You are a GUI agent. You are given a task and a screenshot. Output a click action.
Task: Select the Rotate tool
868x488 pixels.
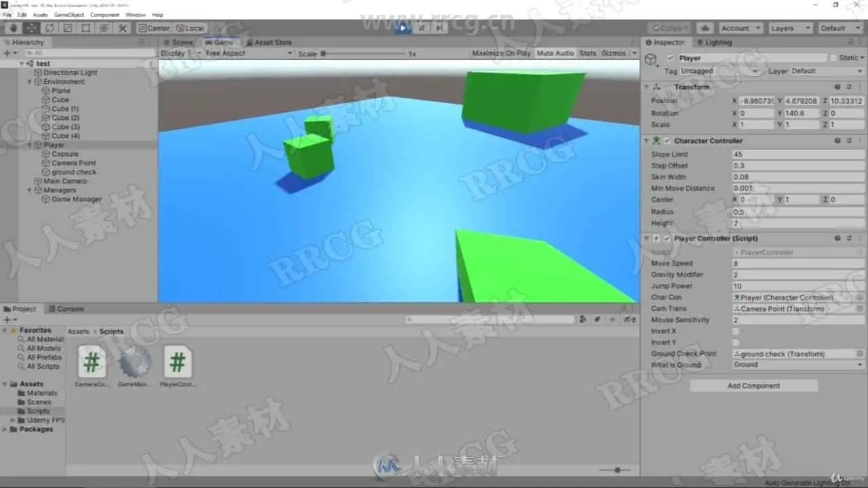tap(50, 28)
